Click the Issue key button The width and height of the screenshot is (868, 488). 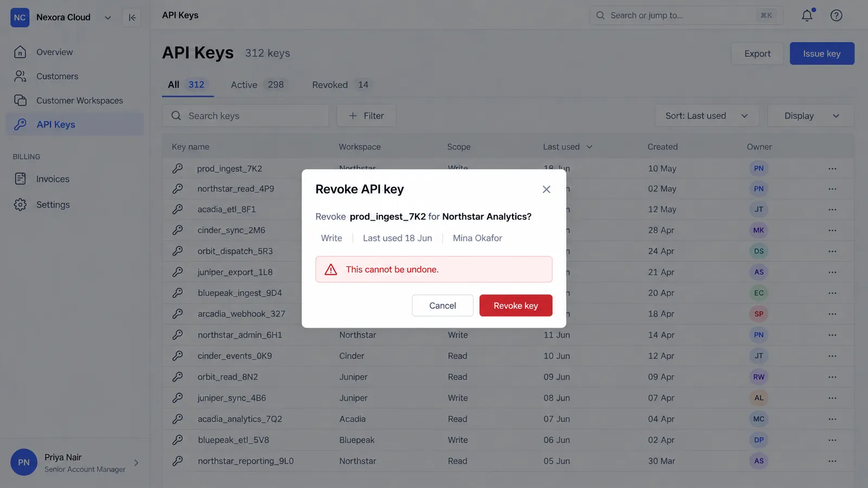[822, 54]
